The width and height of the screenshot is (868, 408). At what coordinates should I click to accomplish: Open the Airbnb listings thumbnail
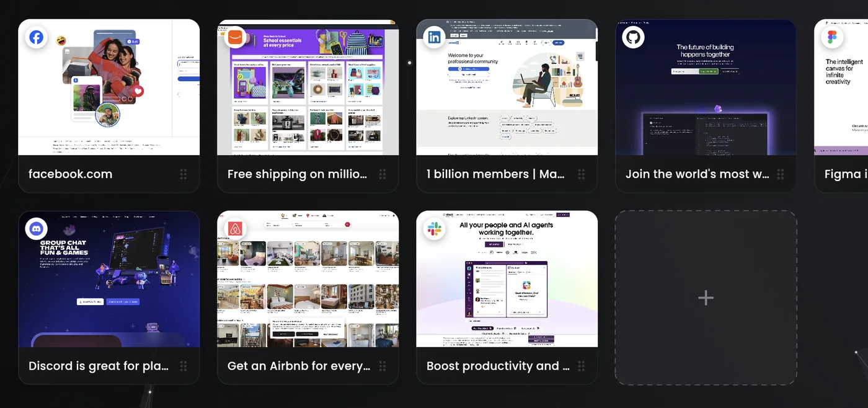tap(308, 279)
